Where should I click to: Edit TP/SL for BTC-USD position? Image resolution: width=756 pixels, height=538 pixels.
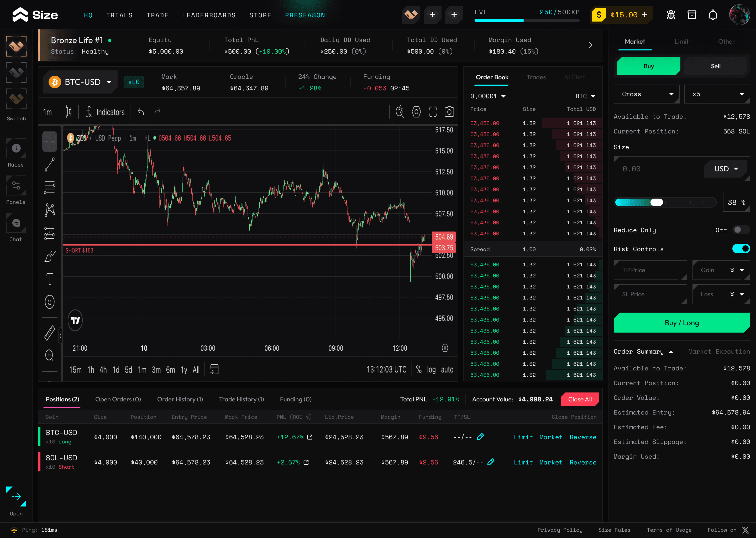(480, 437)
